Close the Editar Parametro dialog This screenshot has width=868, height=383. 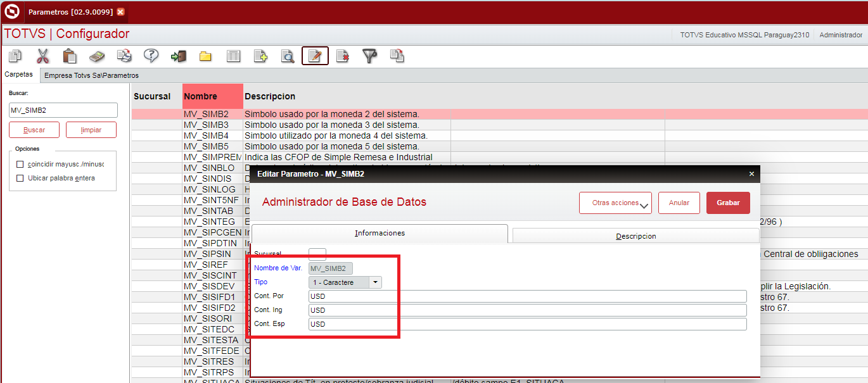[x=752, y=173]
